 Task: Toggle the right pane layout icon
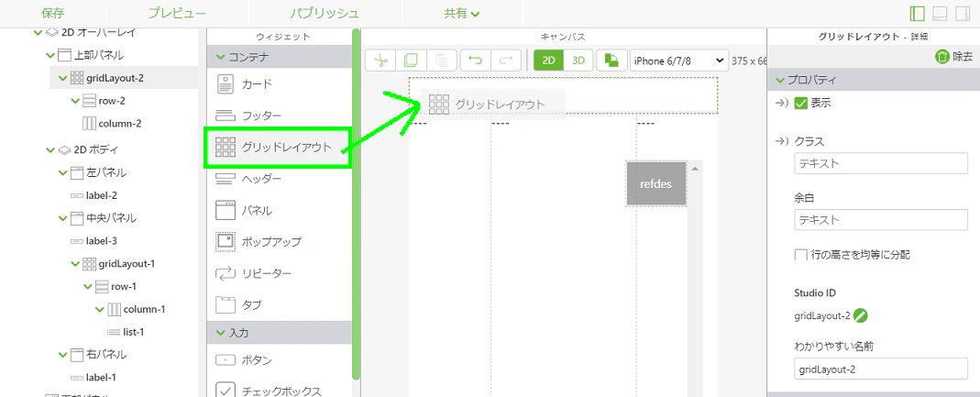pyautogui.click(x=963, y=14)
